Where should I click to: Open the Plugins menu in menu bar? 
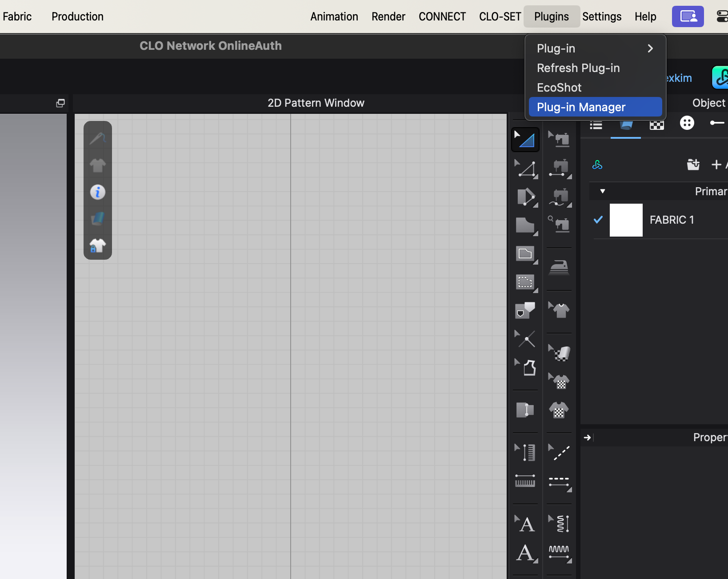point(552,16)
